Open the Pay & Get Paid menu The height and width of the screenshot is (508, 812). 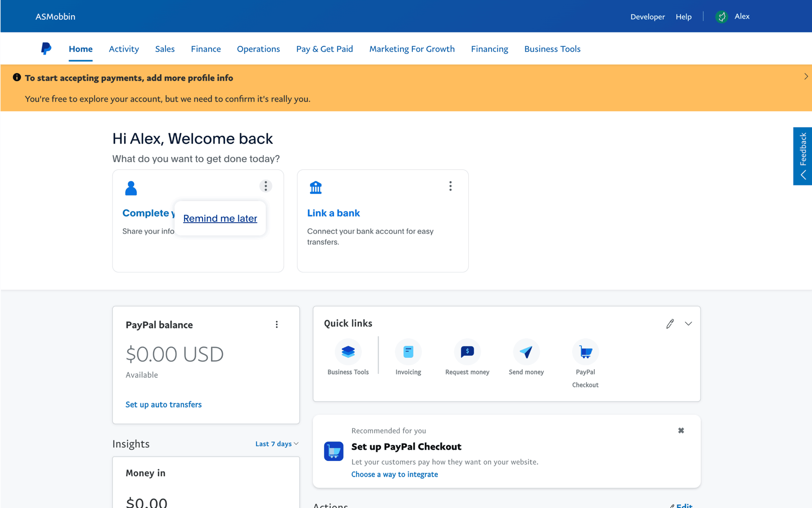(324, 49)
